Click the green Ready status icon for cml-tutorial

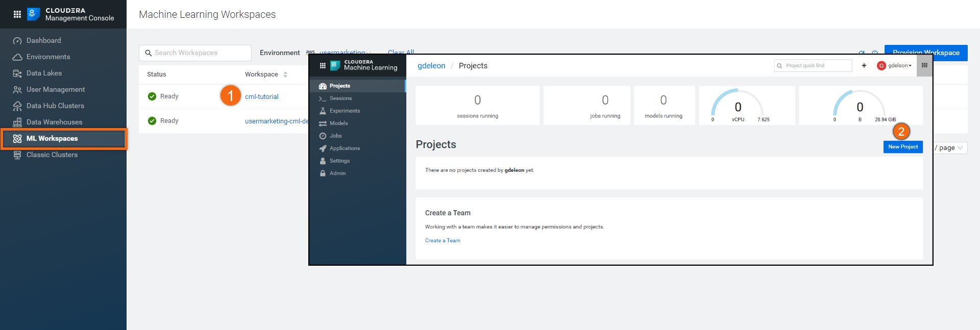[152, 96]
